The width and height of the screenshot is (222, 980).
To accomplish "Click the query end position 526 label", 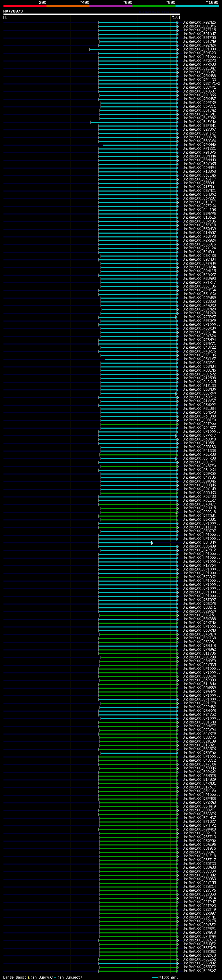I will [175, 17].
